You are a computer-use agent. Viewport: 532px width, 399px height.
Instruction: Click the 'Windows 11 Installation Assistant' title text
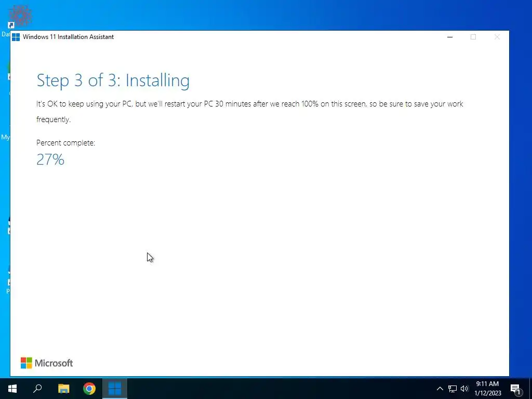68,37
